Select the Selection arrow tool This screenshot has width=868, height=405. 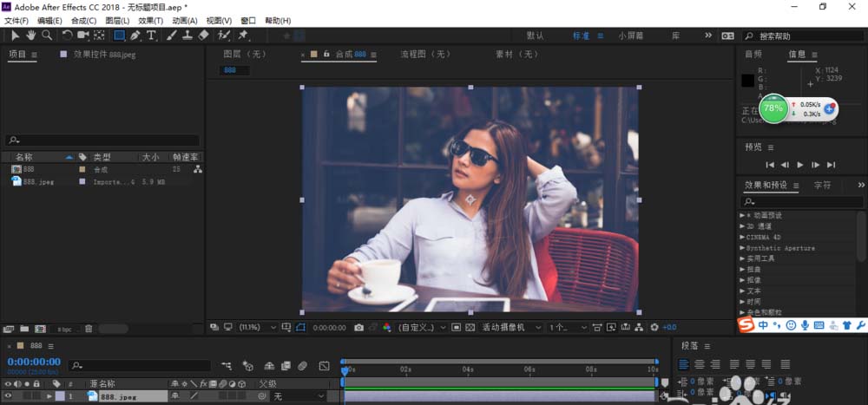point(15,36)
